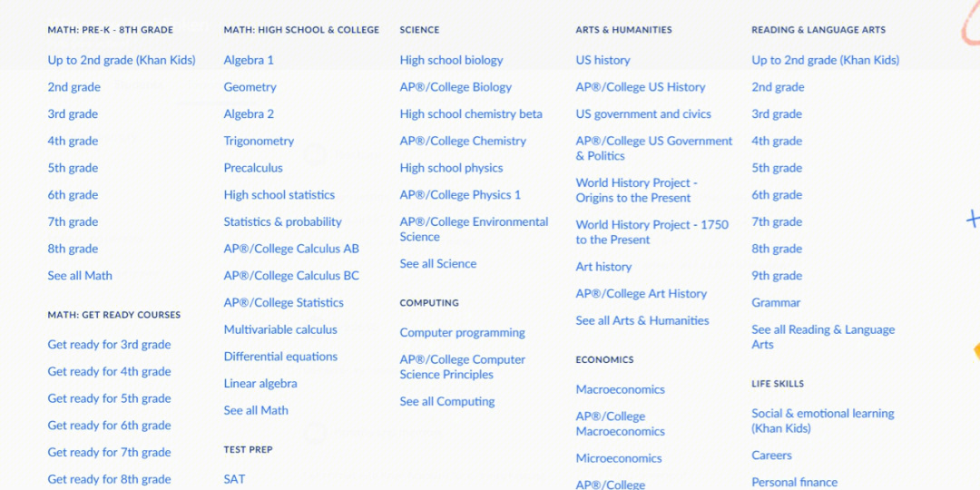Click See all Reading & Language Arts

(824, 337)
